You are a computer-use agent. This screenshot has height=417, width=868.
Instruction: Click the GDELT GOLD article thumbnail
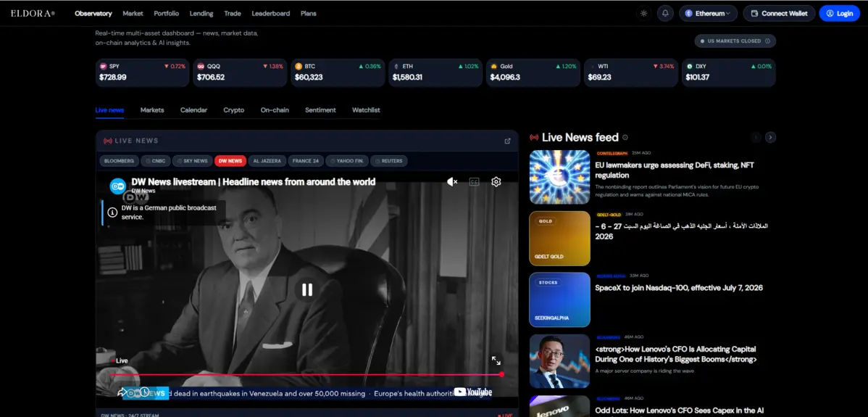point(559,238)
